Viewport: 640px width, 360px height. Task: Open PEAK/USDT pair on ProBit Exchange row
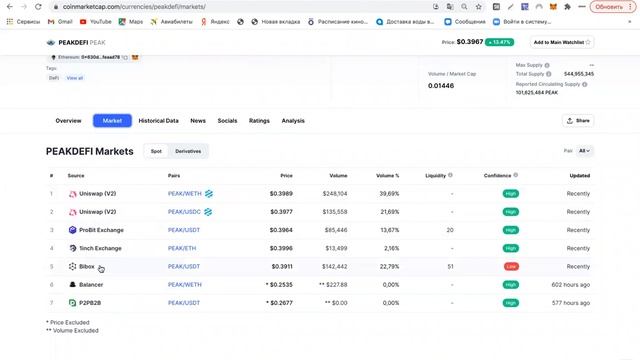(x=184, y=230)
